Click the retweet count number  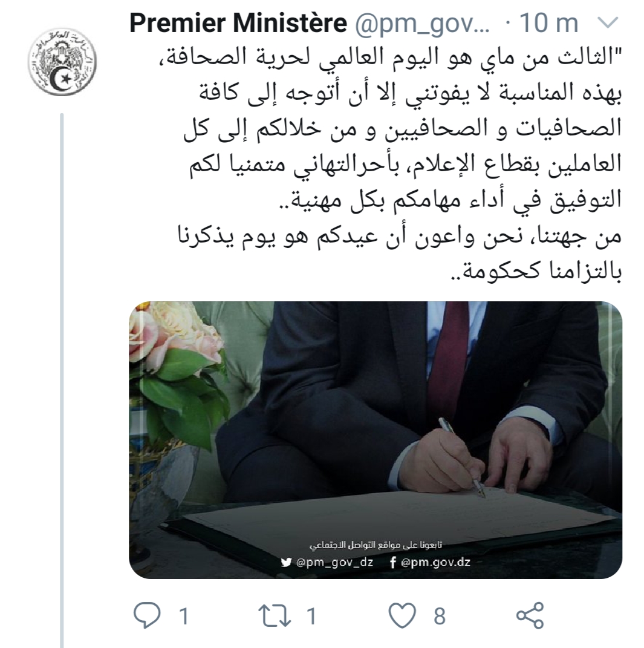click(x=311, y=616)
